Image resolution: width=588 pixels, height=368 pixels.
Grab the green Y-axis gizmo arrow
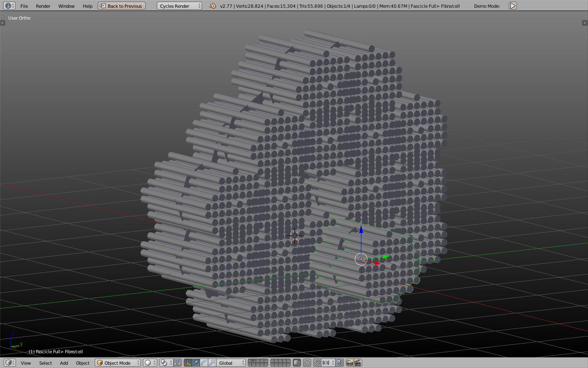click(385, 257)
